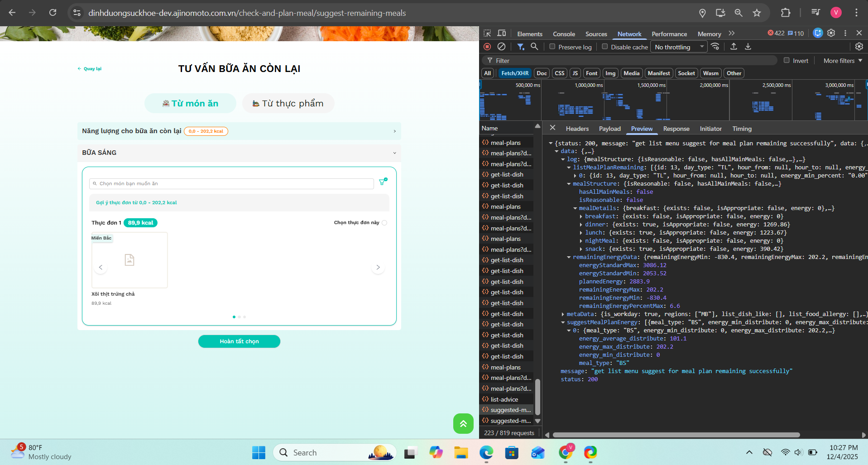Open the More filters dropdown
Viewport: 868px width, 465px height.
point(843,61)
